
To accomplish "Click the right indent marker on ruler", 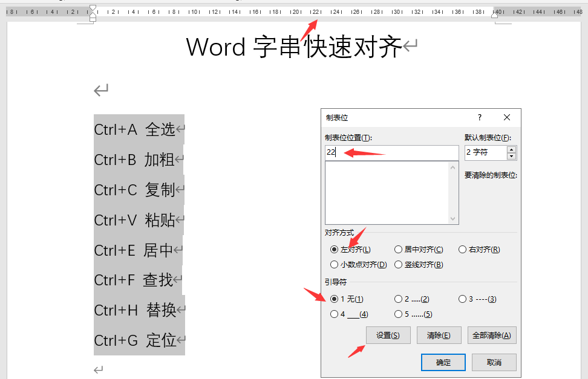I will click(495, 15).
